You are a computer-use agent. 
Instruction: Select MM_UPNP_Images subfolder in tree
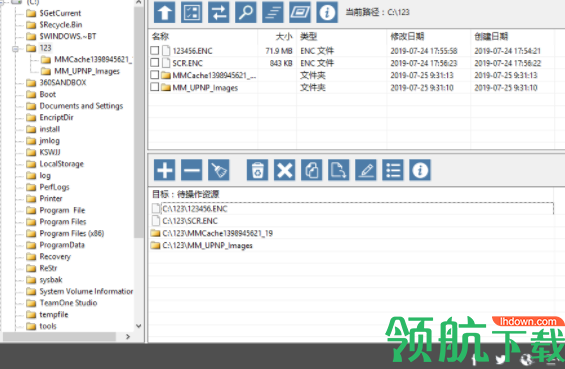pos(87,71)
